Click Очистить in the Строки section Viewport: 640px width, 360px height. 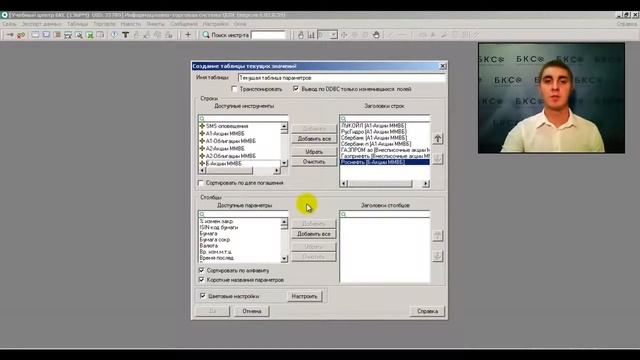(x=314, y=162)
